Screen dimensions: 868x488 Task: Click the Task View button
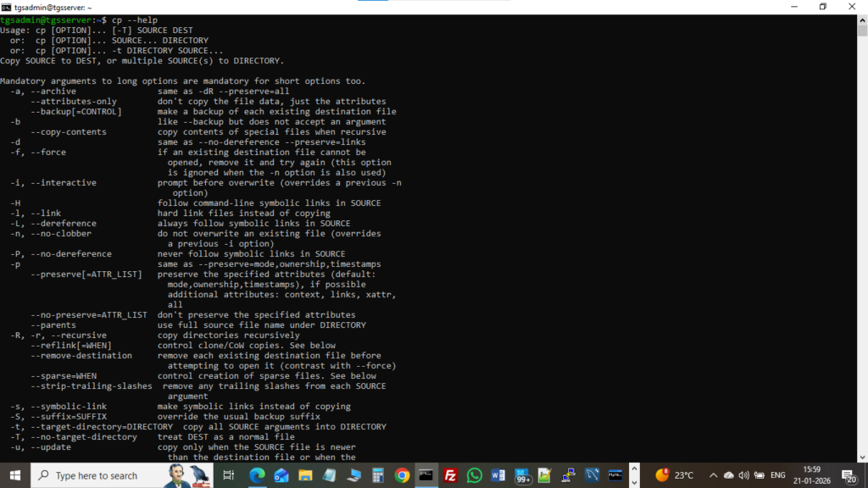coord(228,475)
